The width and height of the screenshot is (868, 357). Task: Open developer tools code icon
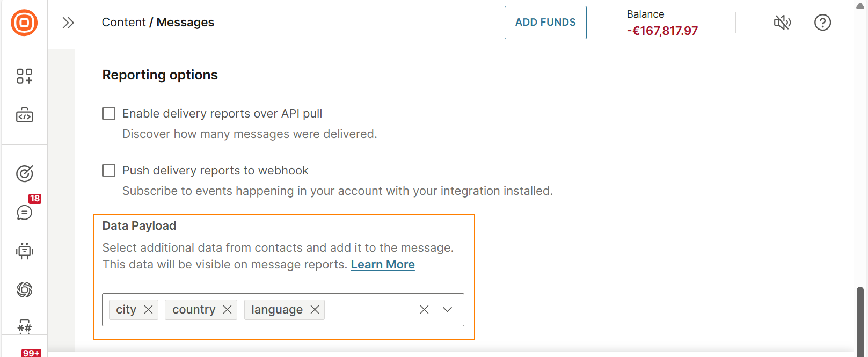tap(24, 115)
